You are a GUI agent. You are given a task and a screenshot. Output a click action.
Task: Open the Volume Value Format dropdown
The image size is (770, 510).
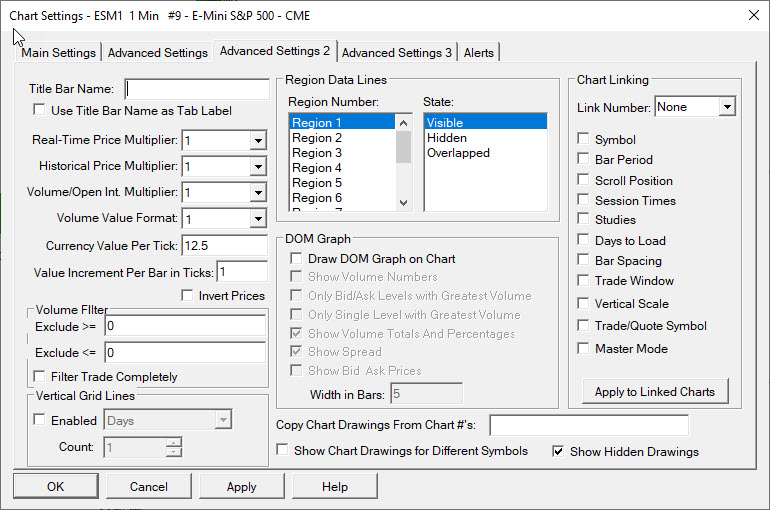[257, 218]
